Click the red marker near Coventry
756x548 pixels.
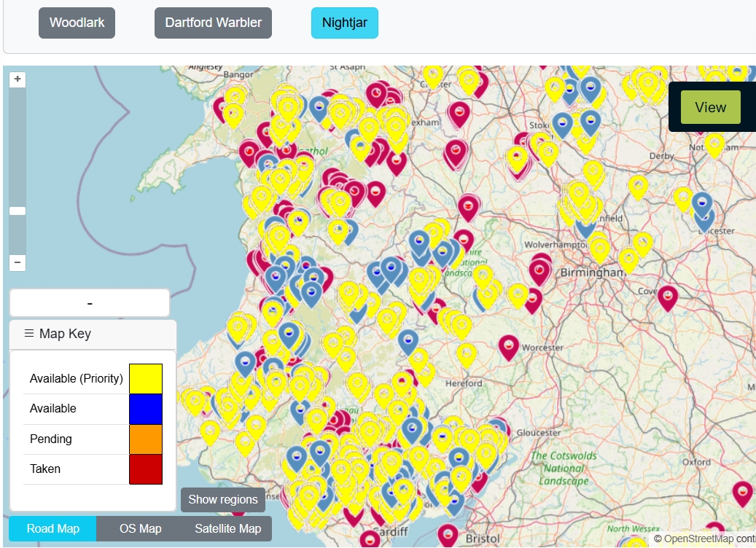tap(668, 298)
